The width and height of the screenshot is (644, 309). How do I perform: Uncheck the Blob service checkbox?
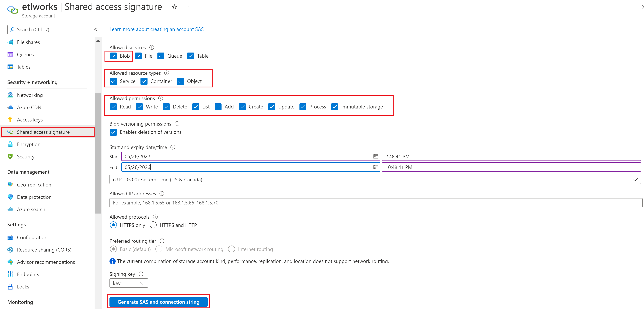click(x=113, y=56)
